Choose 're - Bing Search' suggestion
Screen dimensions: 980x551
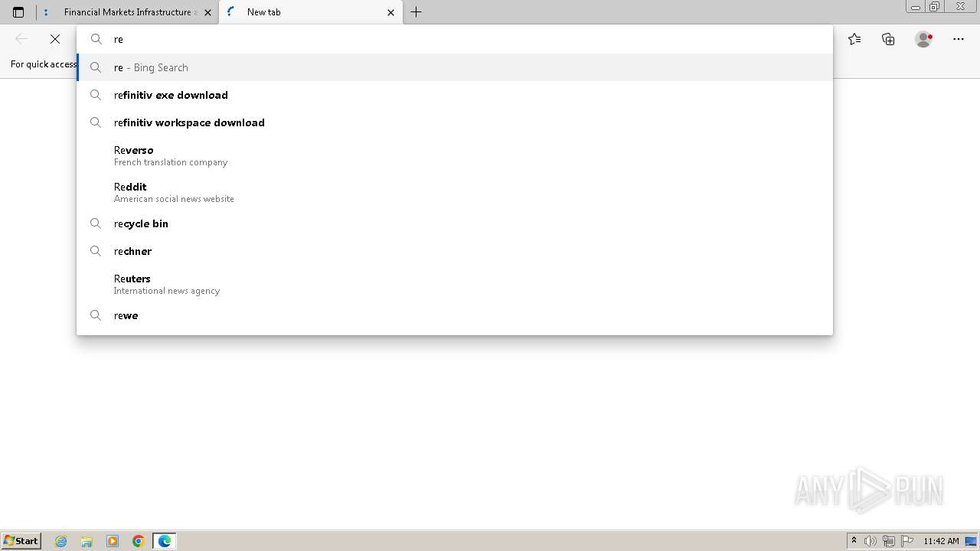pos(455,67)
